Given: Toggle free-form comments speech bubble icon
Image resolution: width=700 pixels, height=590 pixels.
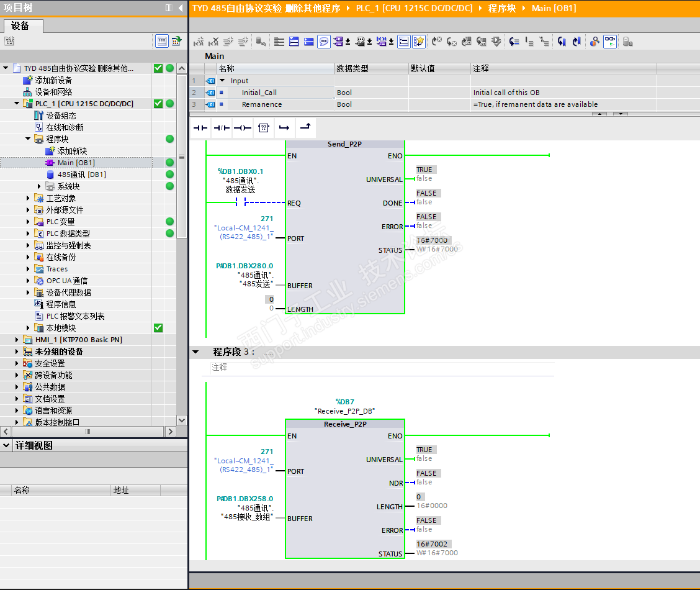Looking at the screenshot, I should [324, 42].
